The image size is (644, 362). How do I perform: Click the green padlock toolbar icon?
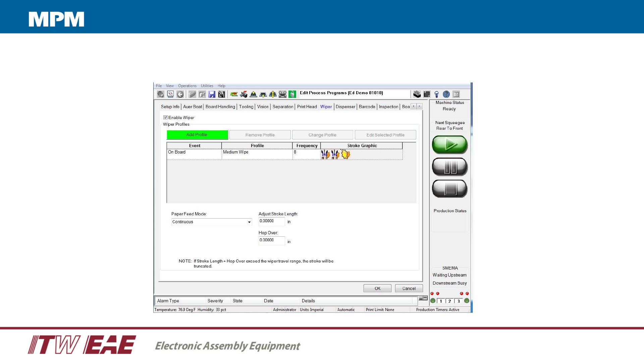[x=292, y=95]
